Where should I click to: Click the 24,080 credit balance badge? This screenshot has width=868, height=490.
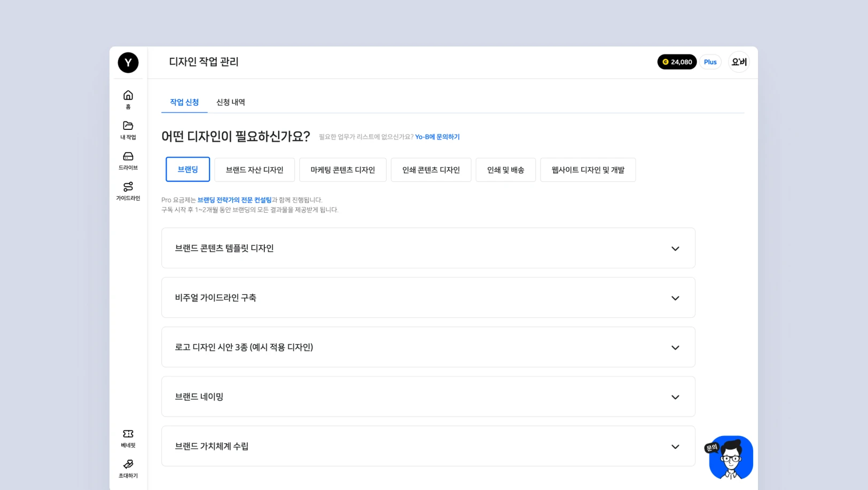tap(677, 62)
